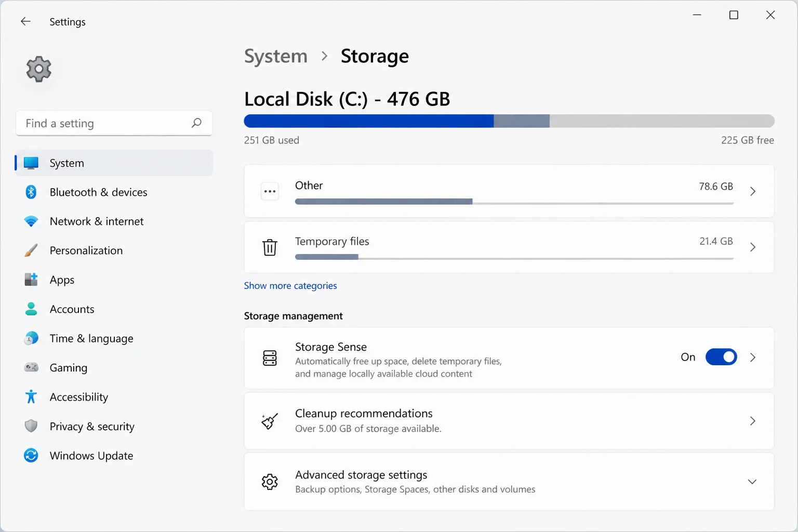The width and height of the screenshot is (798, 532).
Task: Select Accessibility in sidebar
Action: (114, 397)
